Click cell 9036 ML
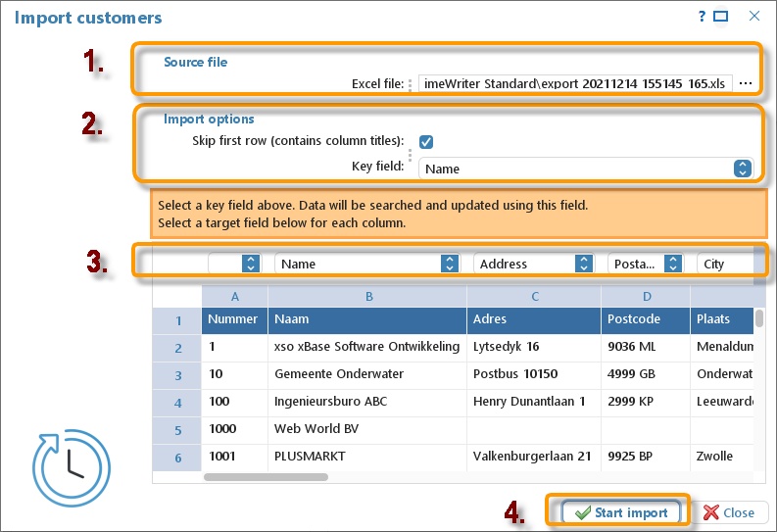Viewport: 777px width, 532px height. coord(646,347)
